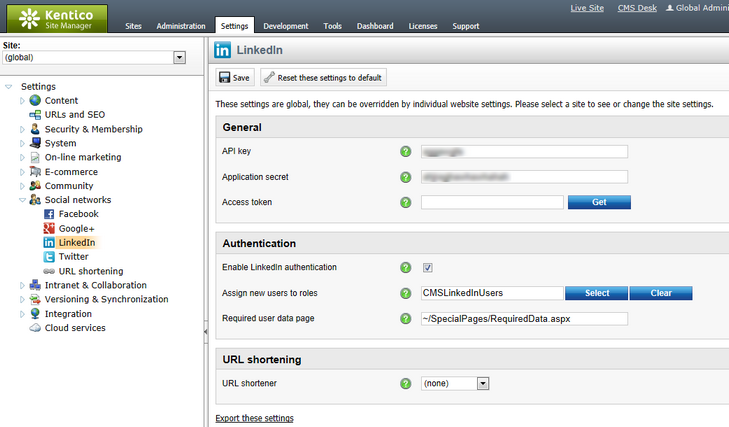The height and width of the screenshot is (427, 729).
Task: Open the Tools tab
Action: click(x=332, y=26)
